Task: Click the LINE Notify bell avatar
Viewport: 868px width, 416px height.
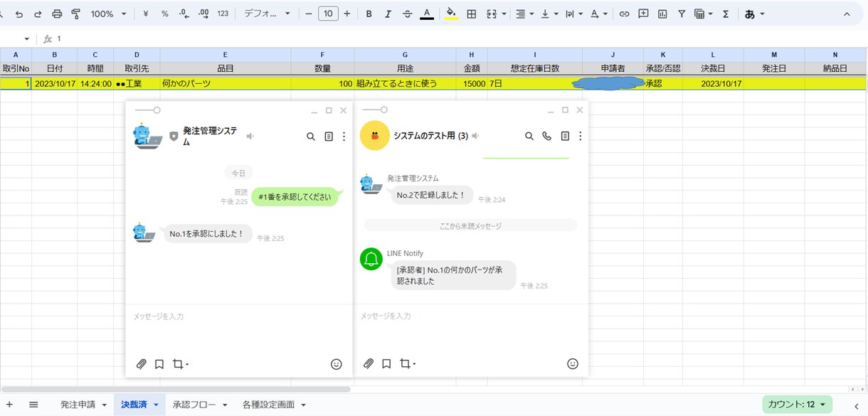Action: click(371, 259)
